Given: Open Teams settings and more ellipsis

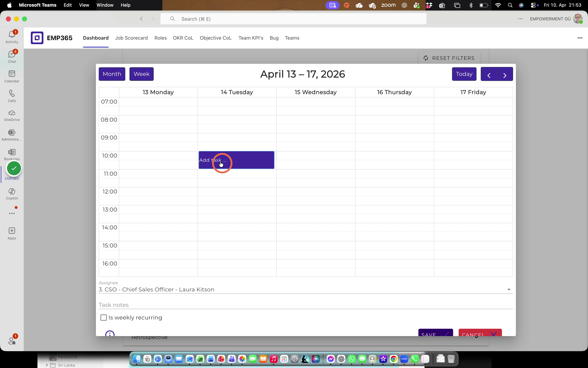Looking at the screenshot, I should (x=520, y=19).
